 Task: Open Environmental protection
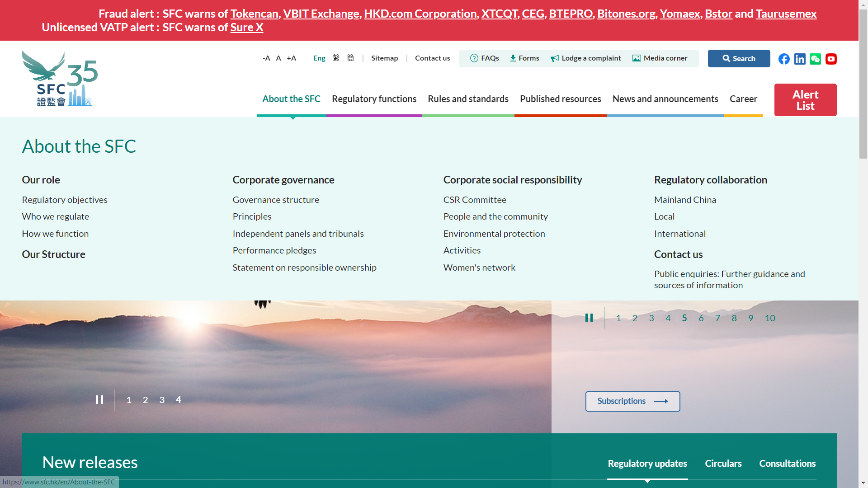click(x=494, y=234)
